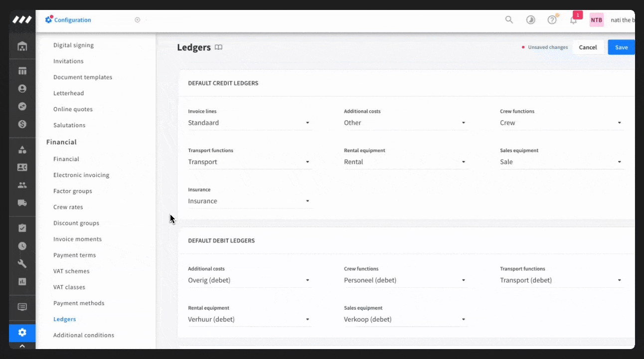644x359 pixels.
Task: Open the Invoice lines credit ledger dropdown
Action: tap(250, 123)
